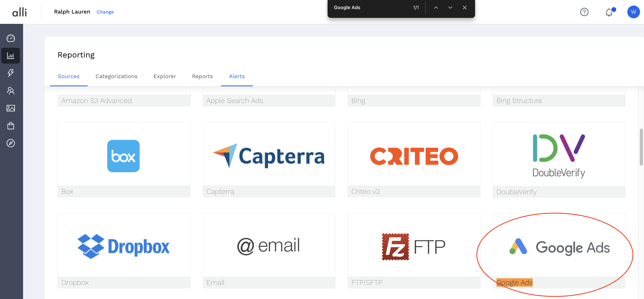
Task: Select the Reporting bar chart icon
Action: pos(11,55)
